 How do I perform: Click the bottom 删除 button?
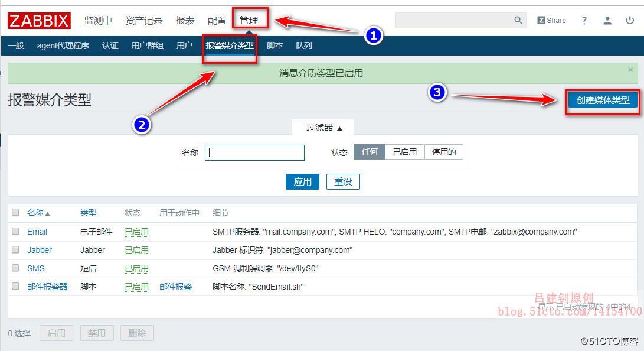[x=137, y=333]
